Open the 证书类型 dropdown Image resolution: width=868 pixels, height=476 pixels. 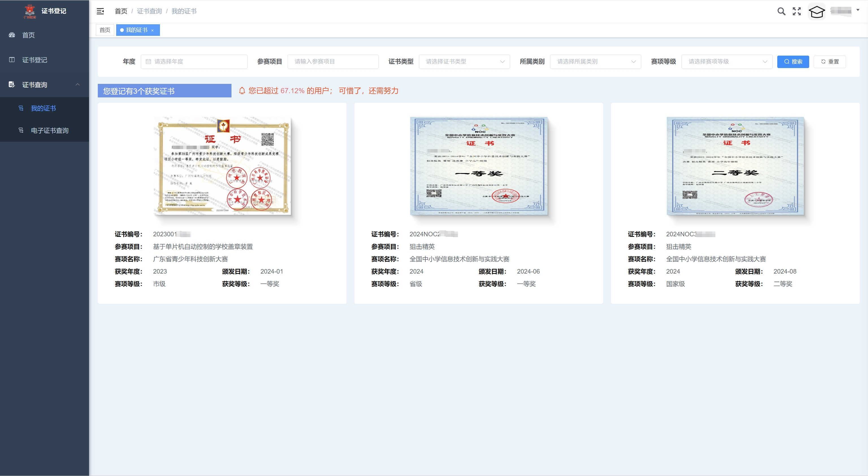tap(464, 62)
